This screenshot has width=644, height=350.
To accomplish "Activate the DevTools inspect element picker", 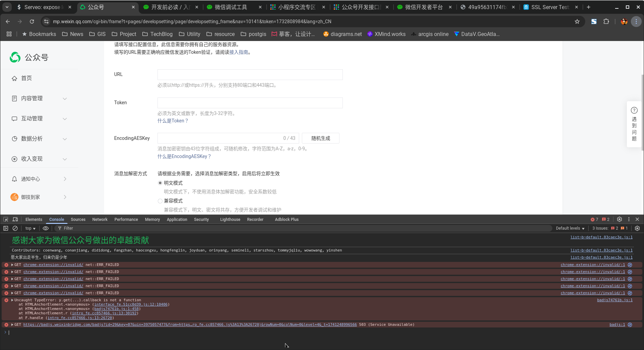I will pos(6,219).
